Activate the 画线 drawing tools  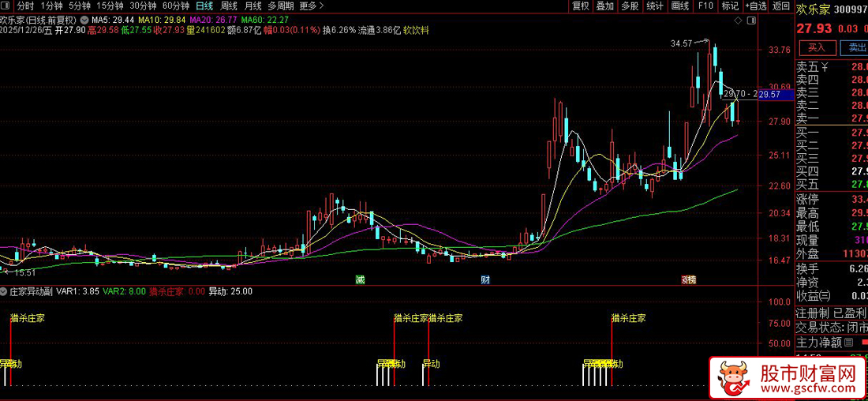pos(679,6)
